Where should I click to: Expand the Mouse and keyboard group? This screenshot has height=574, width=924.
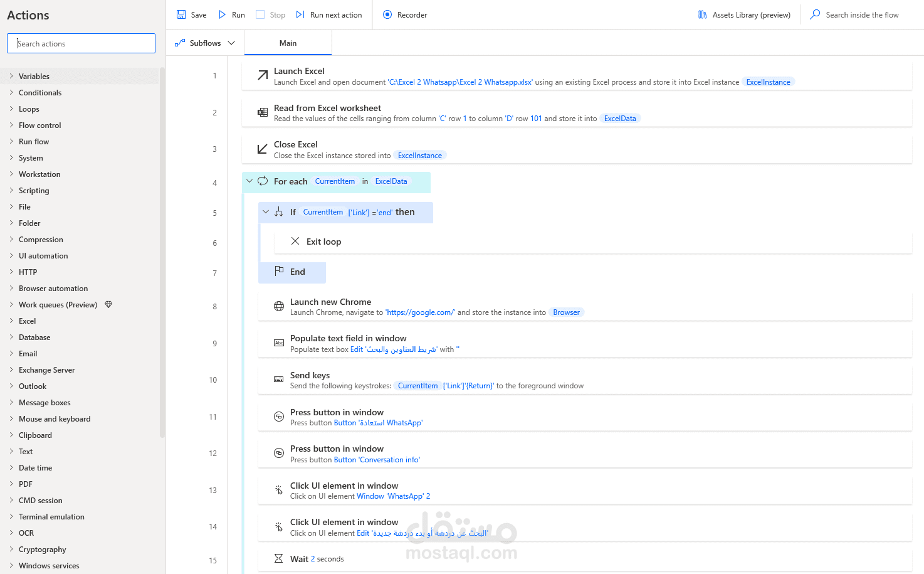coord(11,418)
